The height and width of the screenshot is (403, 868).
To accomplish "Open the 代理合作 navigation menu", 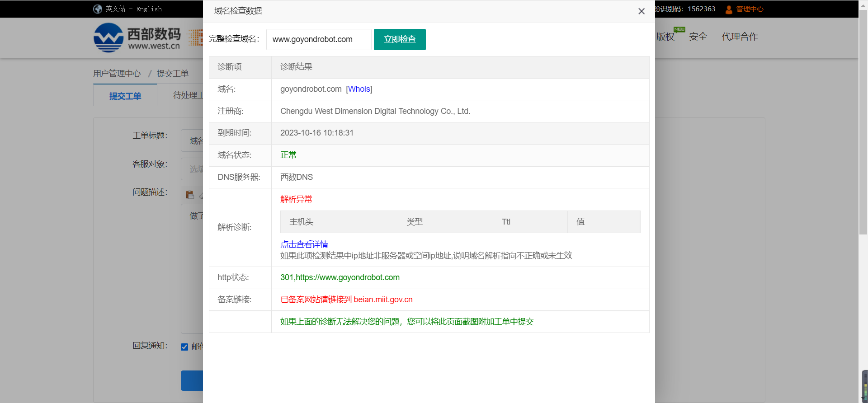I will tap(740, 37).
